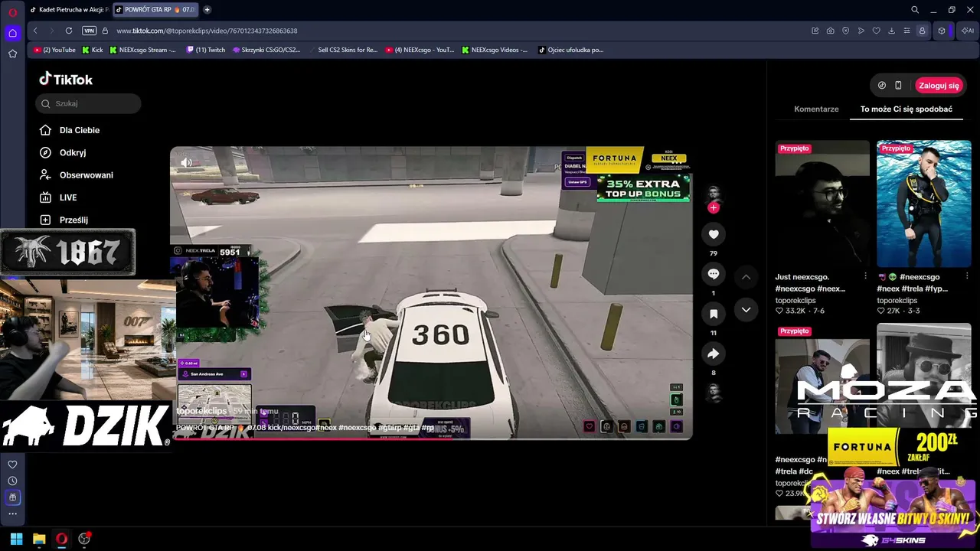
Task: Save video with bookmark button
Action: (x=714, y=314)
